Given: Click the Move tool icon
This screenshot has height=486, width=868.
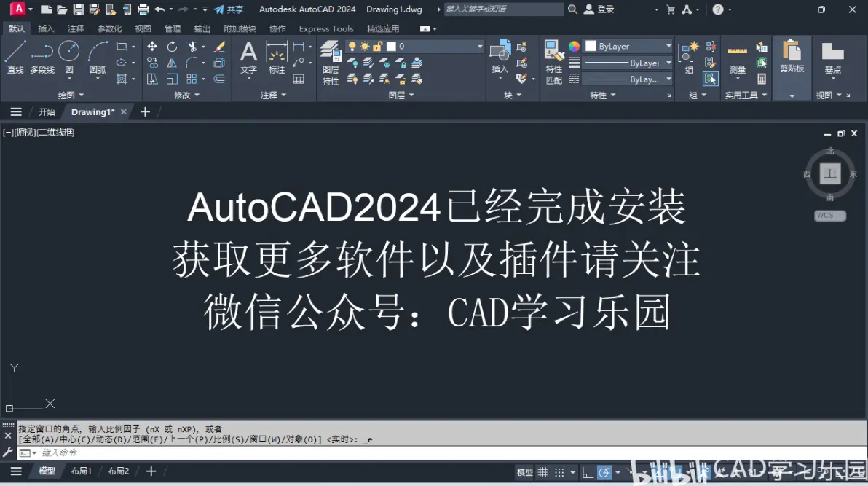Looking at the screenshot, I should click(x=151, y=47).
